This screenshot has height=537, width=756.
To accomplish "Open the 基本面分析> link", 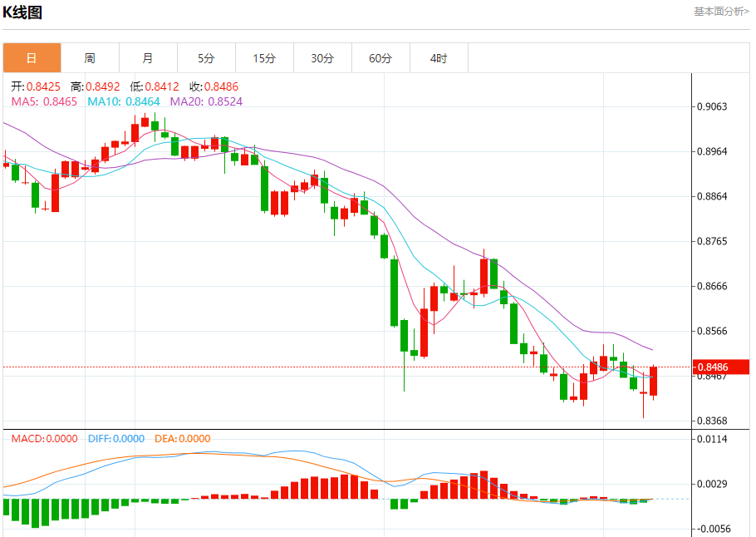I will [721, 11].
